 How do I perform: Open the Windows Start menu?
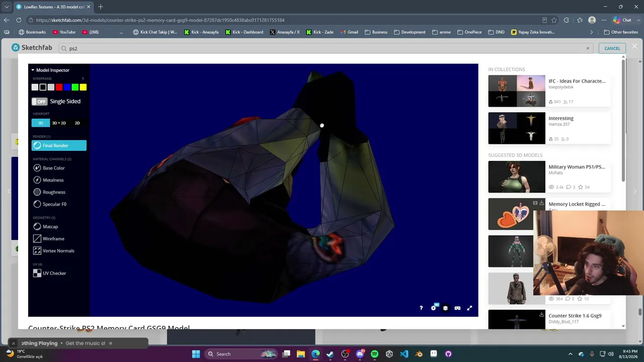click(x=196, y=354)
